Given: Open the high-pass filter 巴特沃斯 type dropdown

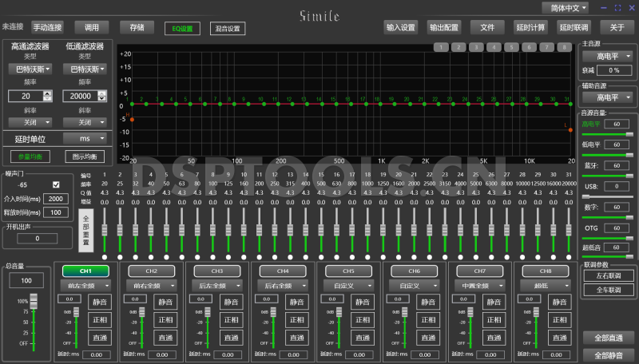Looking at the screenshot, I should click(31, 69).
